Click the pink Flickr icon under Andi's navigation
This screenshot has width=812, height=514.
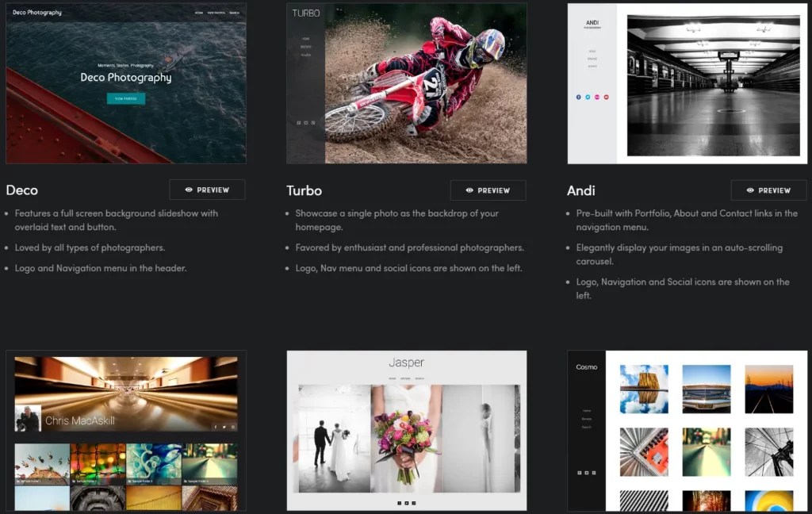pos(597,97)
